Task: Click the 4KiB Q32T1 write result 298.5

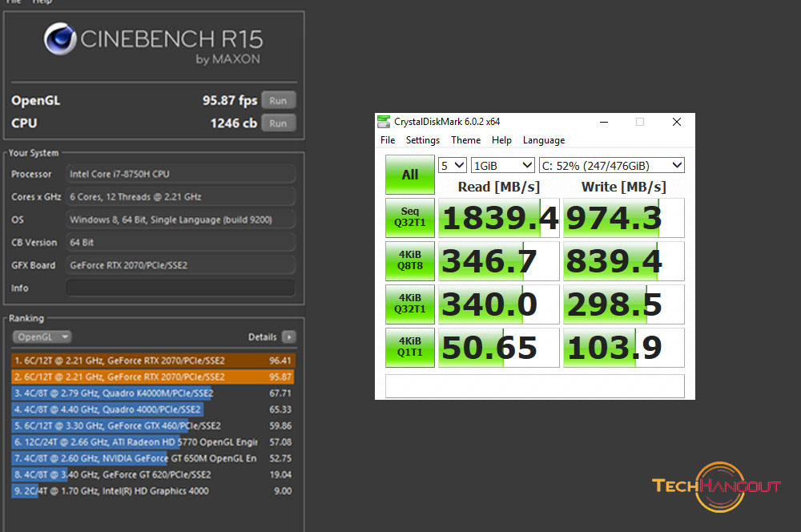Action: [624, 304]
